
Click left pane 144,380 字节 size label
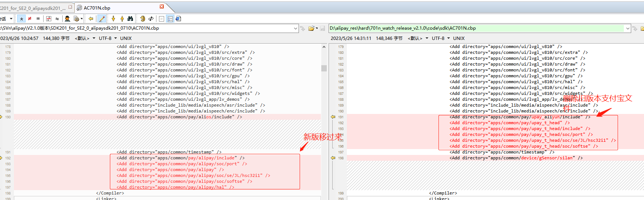(56, 38)
